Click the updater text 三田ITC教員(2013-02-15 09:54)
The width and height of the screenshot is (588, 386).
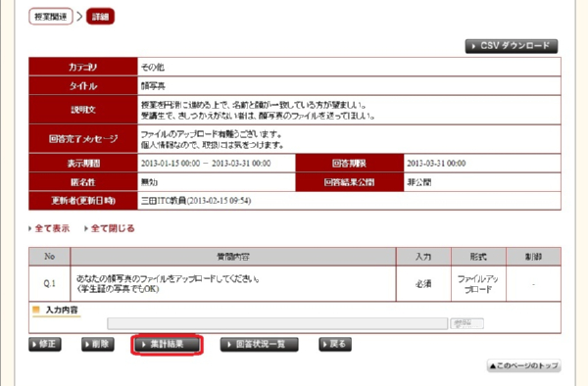pyautogui.click(x=196, y=201)
